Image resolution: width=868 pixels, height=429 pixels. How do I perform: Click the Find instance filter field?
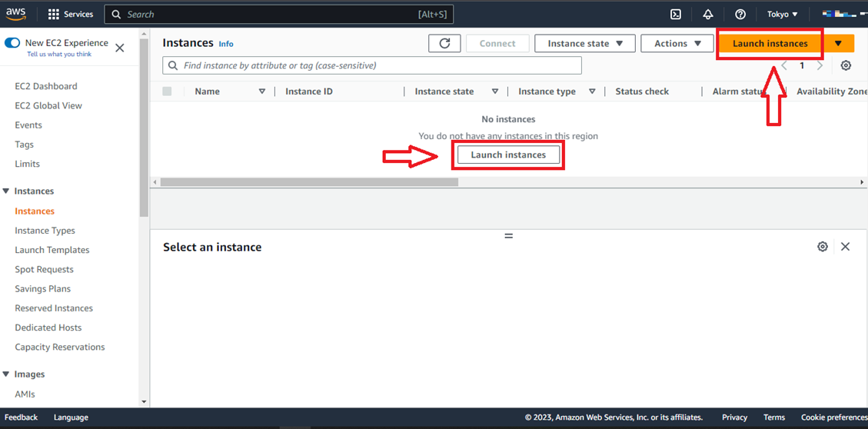pos(372,65)
